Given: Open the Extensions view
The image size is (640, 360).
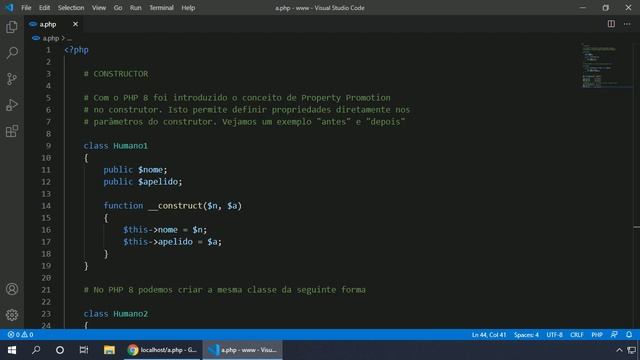Looking at the screenshot, I should tap(12, 131).
